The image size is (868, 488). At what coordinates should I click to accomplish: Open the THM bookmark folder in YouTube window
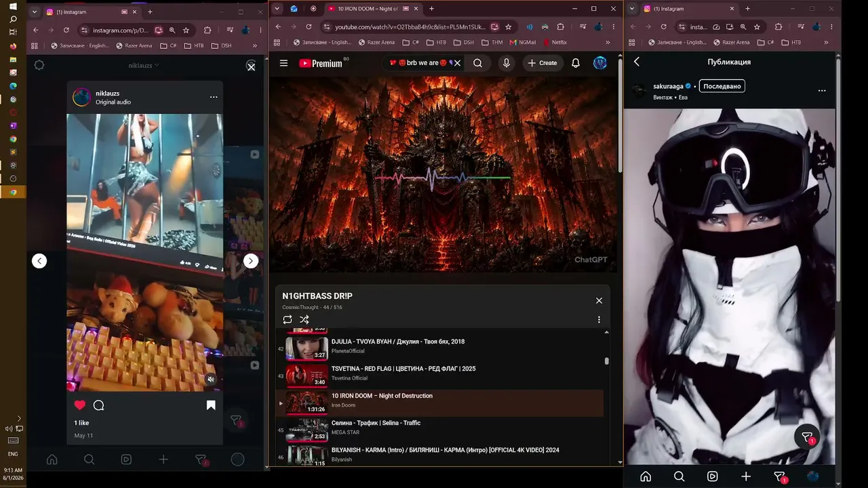coord(492,42)
